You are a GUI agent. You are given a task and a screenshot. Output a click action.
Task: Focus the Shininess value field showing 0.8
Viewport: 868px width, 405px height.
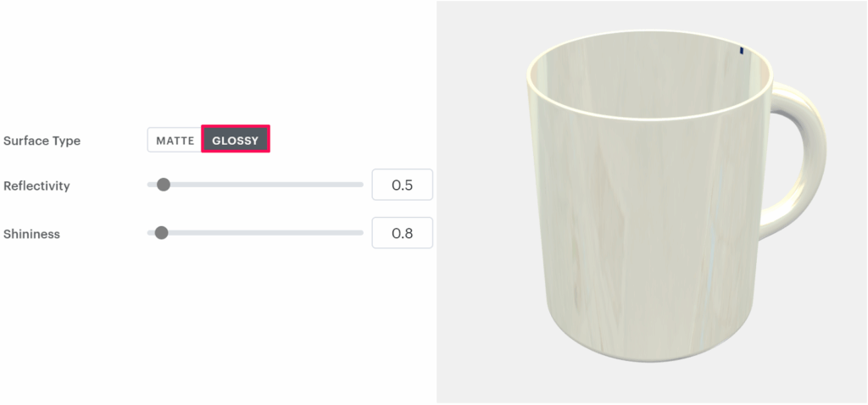(403, 233)
